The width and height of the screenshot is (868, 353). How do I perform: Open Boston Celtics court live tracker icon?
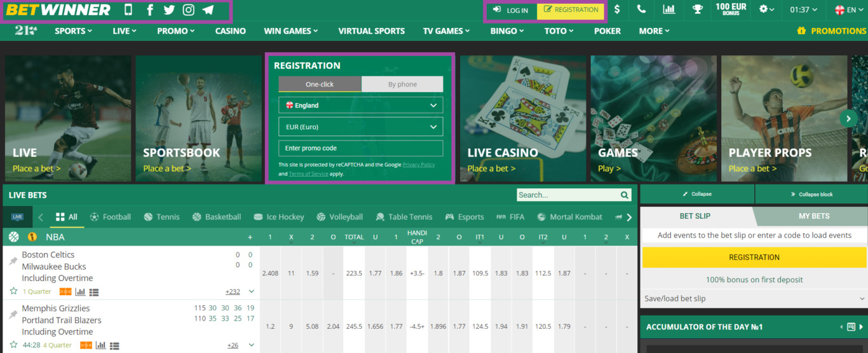(65, 292)
